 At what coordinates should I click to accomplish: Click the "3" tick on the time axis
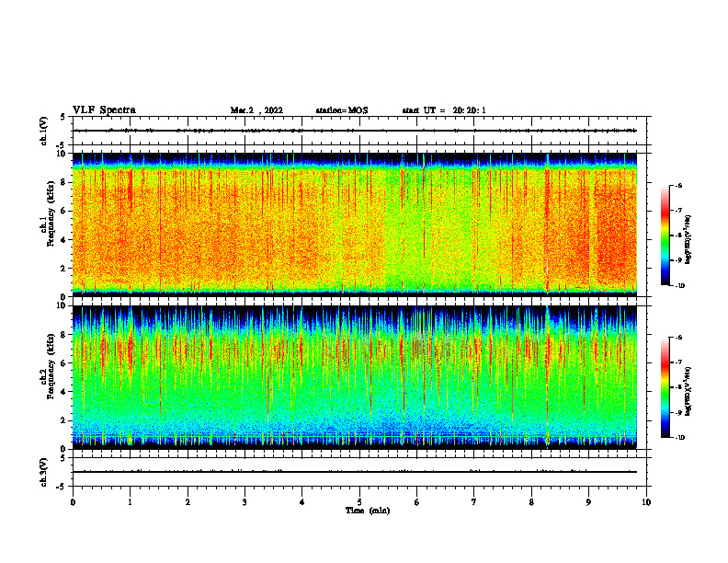tap(245, 502)
